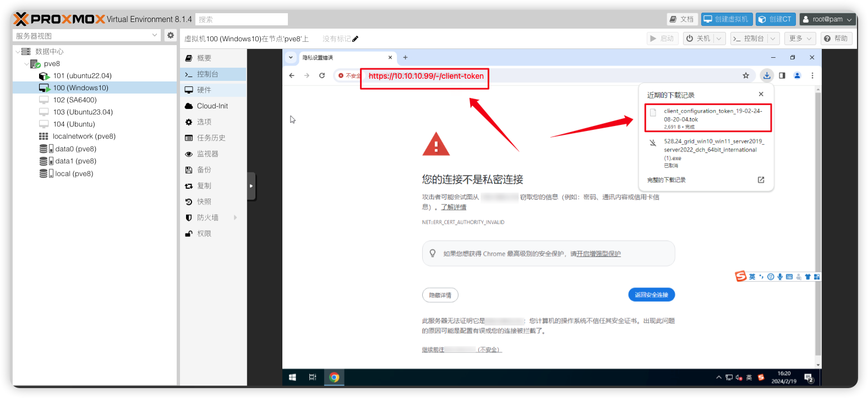Open the 文档 documentation button
Image resolution: width=868 pixels, height=398 pixels.
[x=682, y=19]
